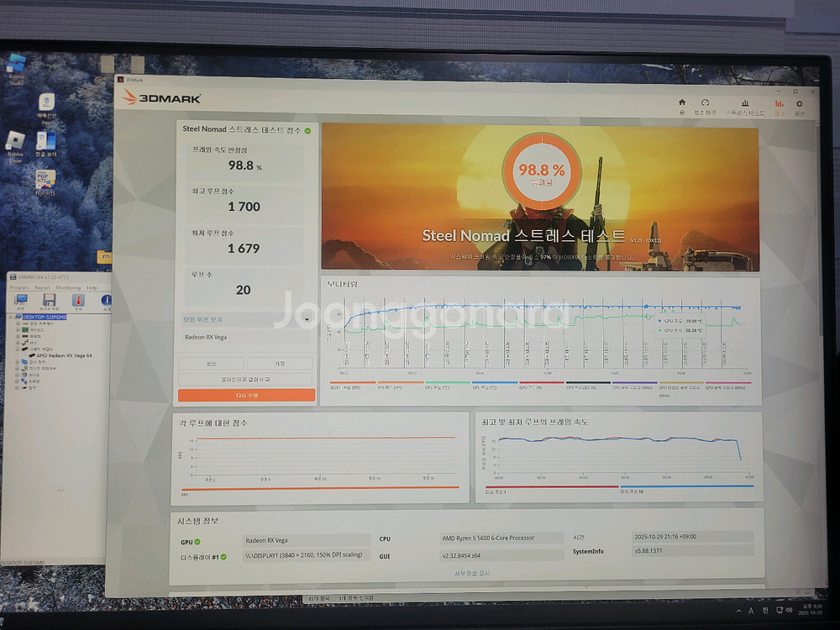The height and width of the screenshot is (630, 840).
Task: Click the compare results online button
Action: click(246, 380)
